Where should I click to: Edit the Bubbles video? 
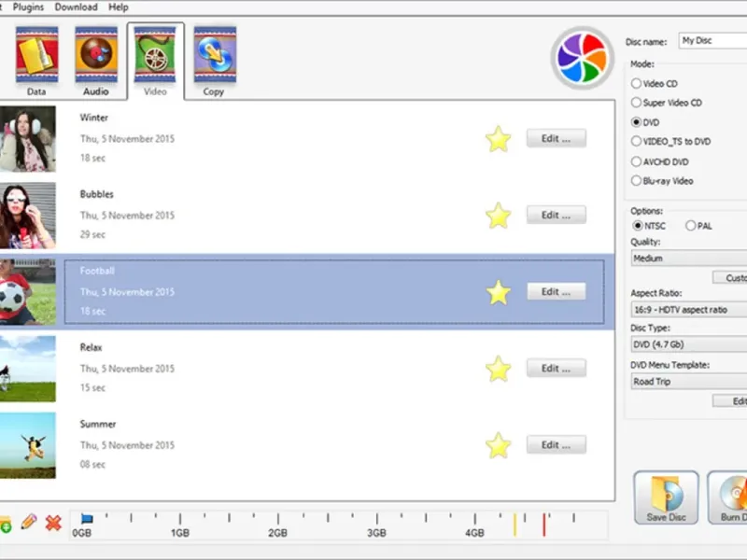coord(556,216)
